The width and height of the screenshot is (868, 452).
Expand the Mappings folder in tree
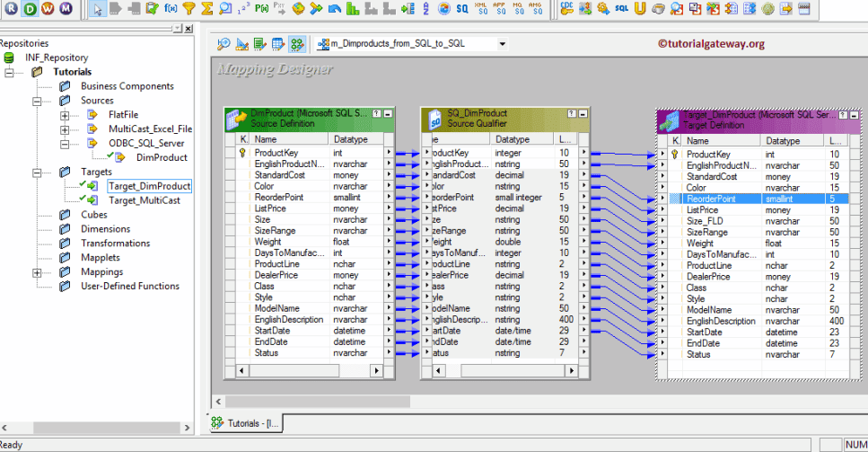coord(38,272)
